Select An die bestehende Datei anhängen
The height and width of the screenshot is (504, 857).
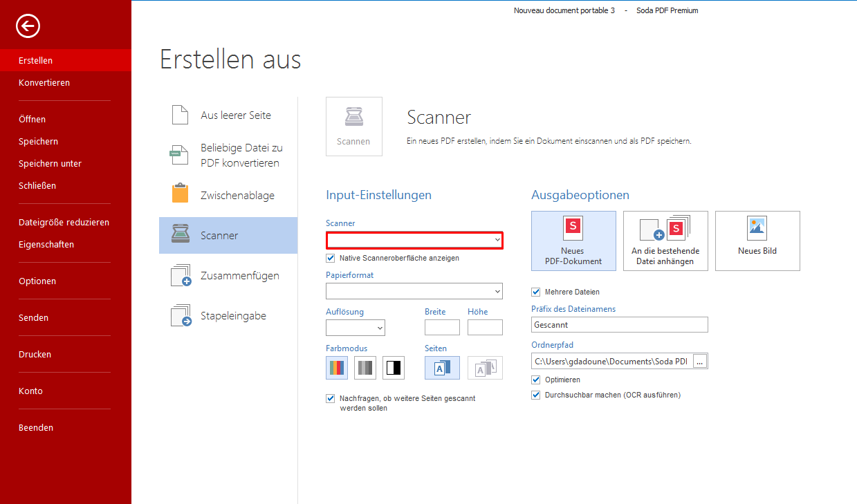coord(665,241)
